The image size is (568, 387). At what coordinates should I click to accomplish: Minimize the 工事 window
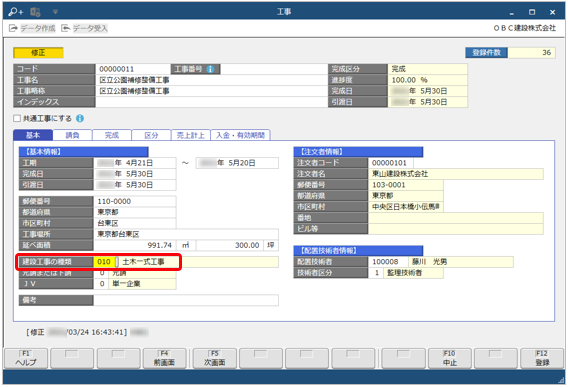(x=511, y=13)
